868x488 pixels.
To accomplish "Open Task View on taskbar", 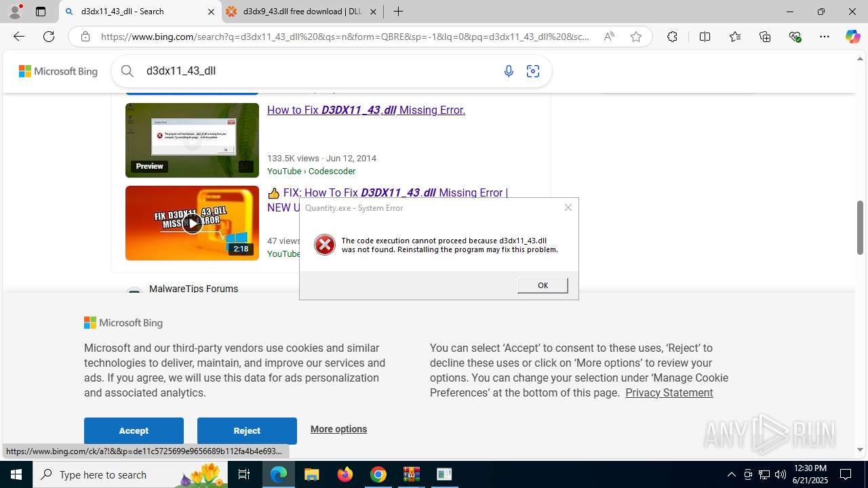I will pyautogui.click(x=244, y=474).
